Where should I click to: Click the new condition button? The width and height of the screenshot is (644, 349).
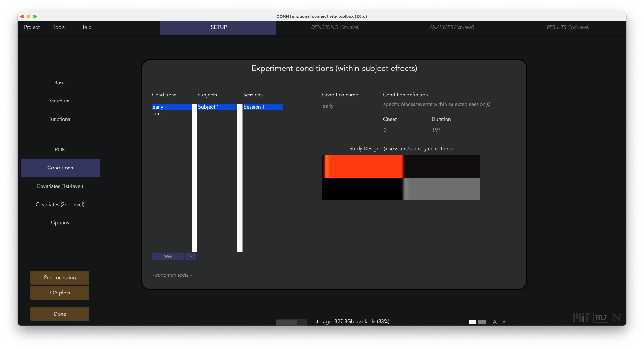tap(168, 256)
